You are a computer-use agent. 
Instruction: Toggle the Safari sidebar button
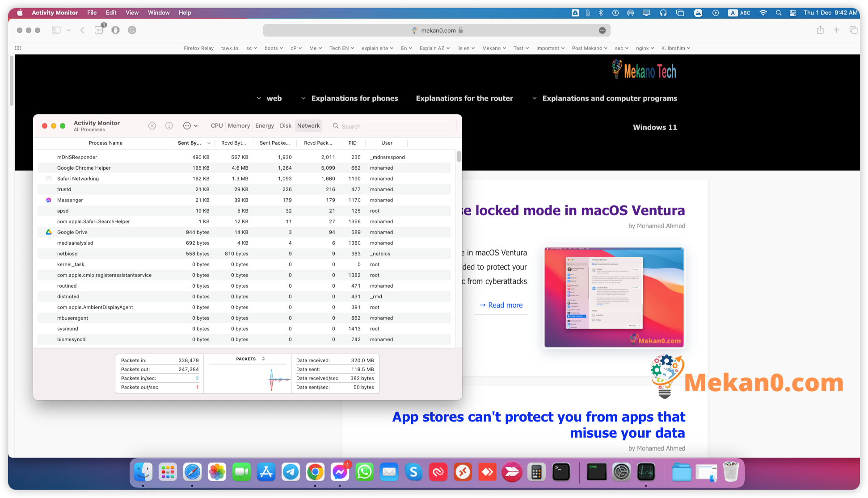(56, 30)
